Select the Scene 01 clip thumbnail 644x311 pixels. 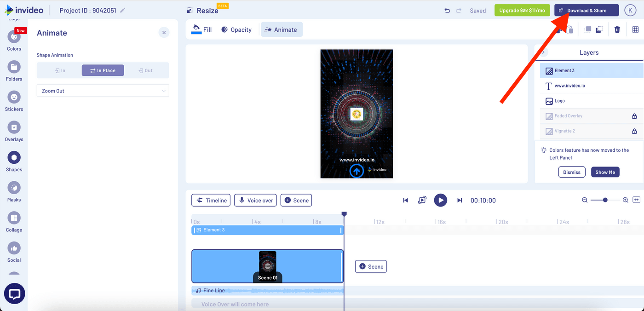pos(267,266)
